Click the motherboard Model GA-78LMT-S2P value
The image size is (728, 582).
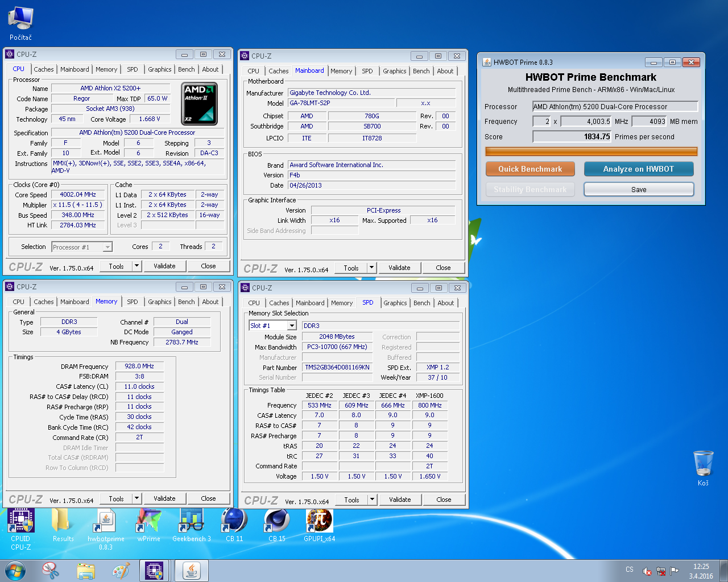pos(341,103)
